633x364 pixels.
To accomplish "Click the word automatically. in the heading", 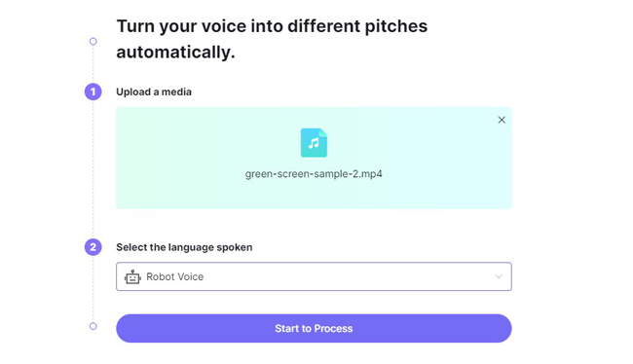I will [175, 53].
